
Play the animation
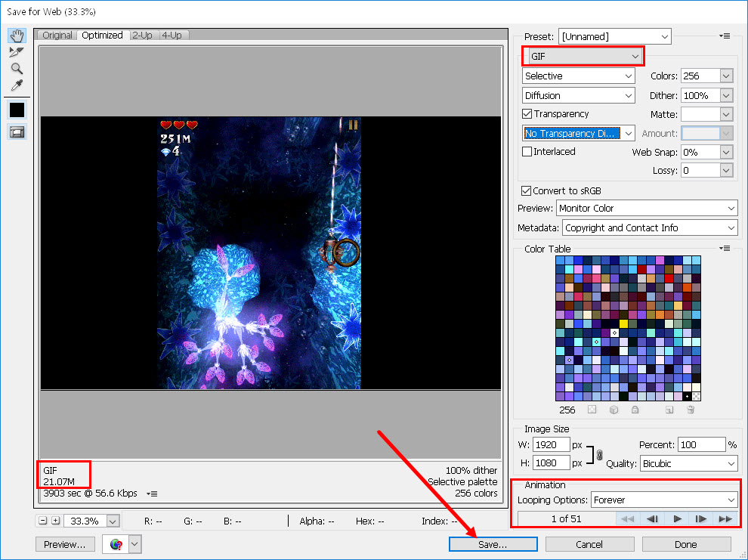(677, 519)
